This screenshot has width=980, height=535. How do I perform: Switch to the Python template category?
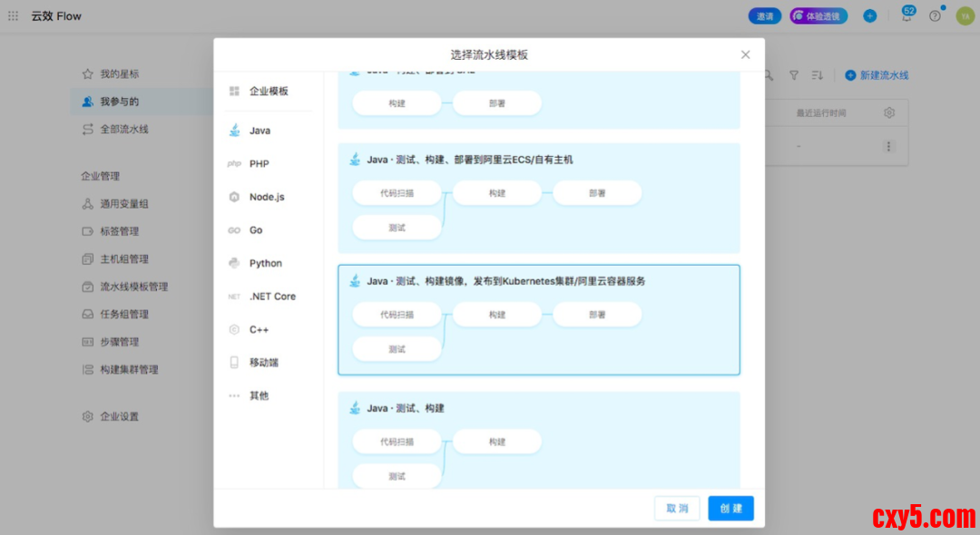[x=265, y=263]
